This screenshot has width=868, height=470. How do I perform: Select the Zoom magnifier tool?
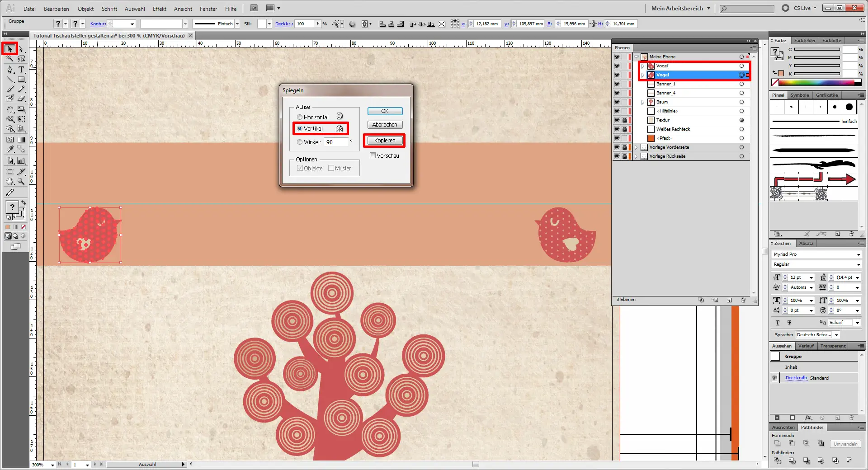21,182
